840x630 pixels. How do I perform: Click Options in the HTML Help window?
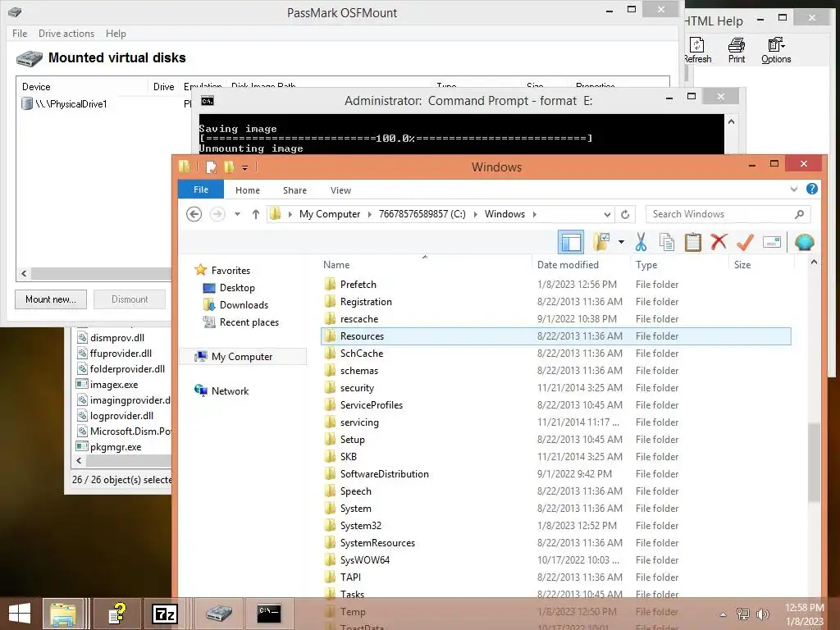tap(776, 50)
